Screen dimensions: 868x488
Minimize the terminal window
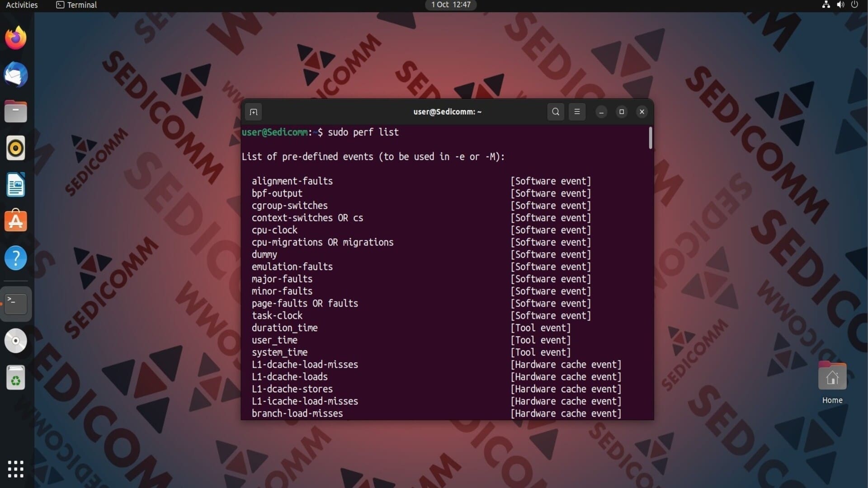[x=601, y=112]
